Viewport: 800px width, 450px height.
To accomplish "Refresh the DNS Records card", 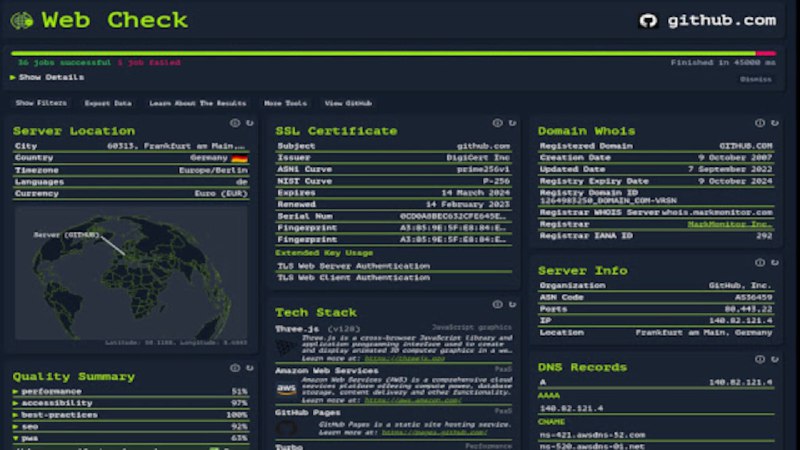I will coord(774,359).
